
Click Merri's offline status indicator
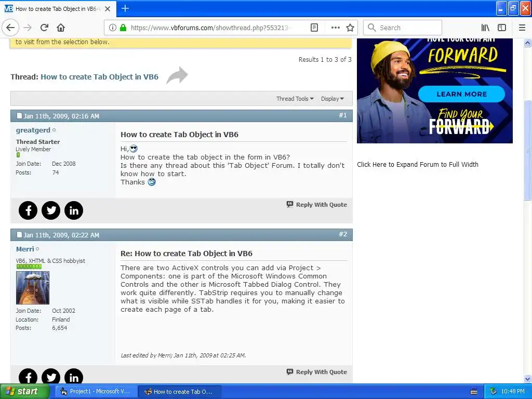pyautogui.click(x=37, y=249)
